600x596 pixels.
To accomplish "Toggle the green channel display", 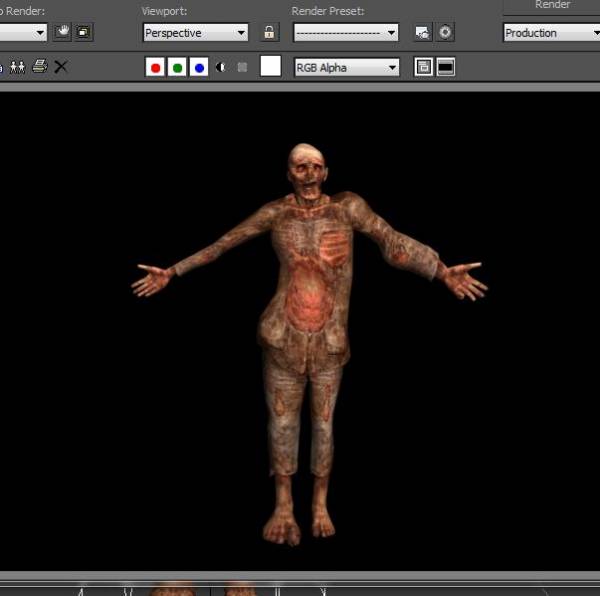I will [177, 67].
